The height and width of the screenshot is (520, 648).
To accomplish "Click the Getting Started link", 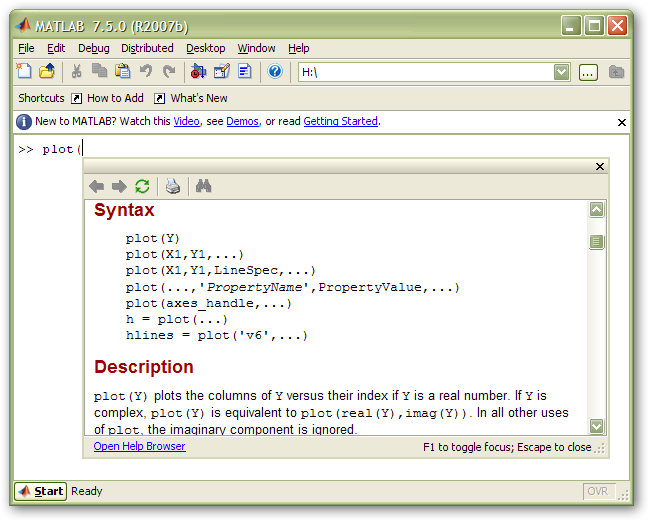I will (x=340, y=122).
